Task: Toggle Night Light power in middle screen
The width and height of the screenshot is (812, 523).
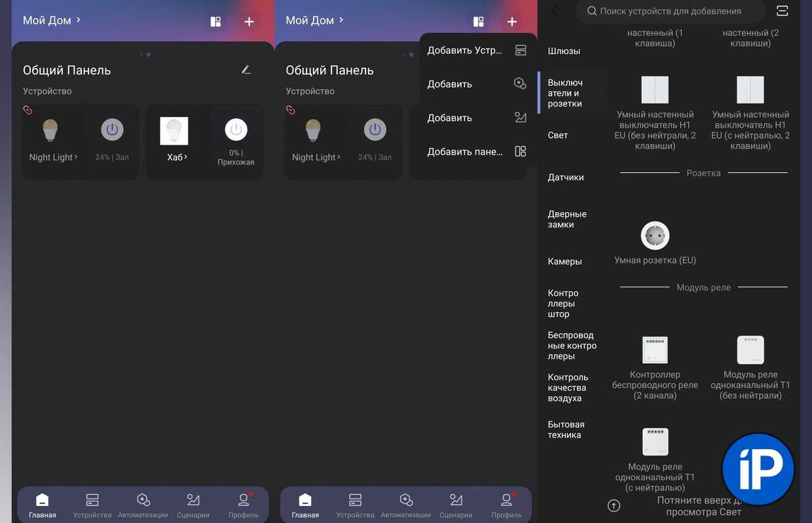Action: [375, 130]
